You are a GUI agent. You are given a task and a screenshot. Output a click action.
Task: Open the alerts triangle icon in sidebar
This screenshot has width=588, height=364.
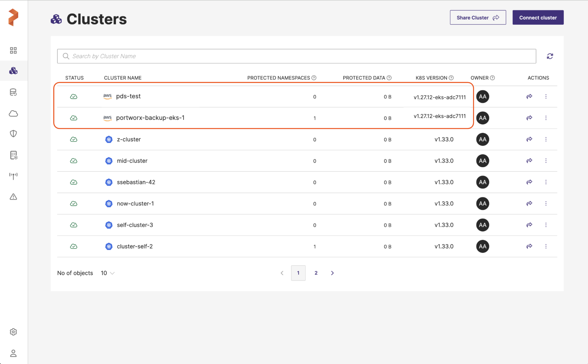click(x=13, y=197)
